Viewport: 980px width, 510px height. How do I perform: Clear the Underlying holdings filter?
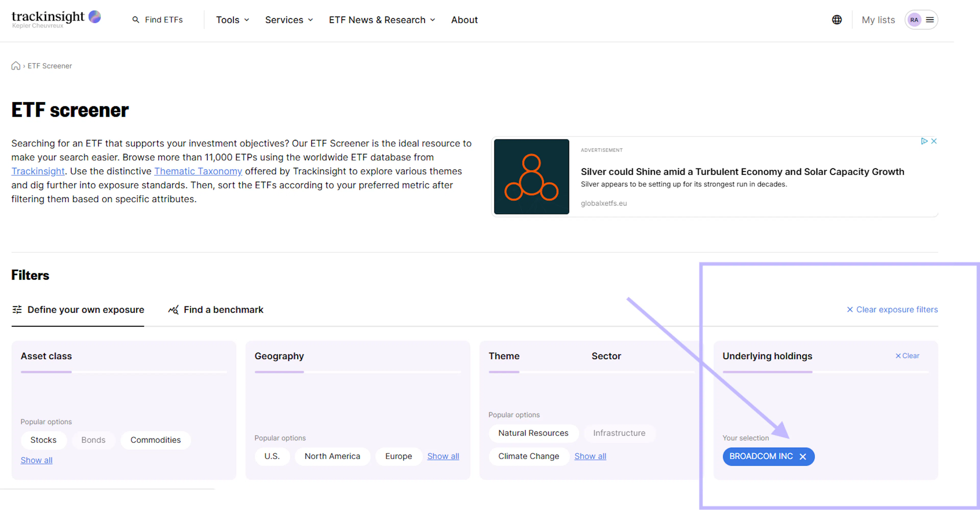tap(907, 355)
